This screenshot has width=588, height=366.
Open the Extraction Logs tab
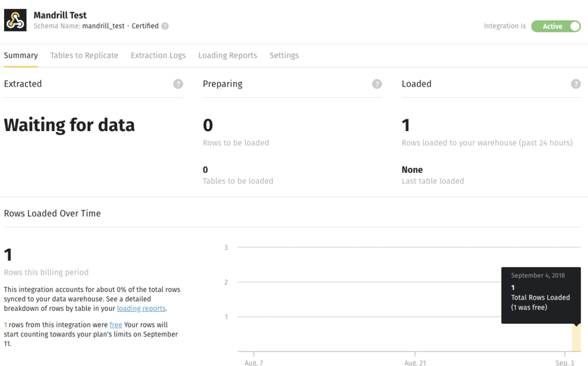158,56
